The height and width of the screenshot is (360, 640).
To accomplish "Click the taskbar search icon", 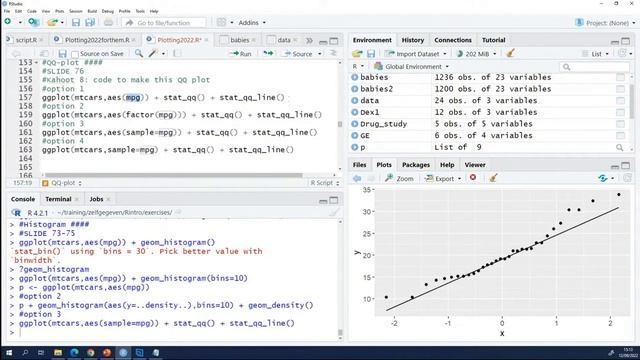I will [25, 353].
